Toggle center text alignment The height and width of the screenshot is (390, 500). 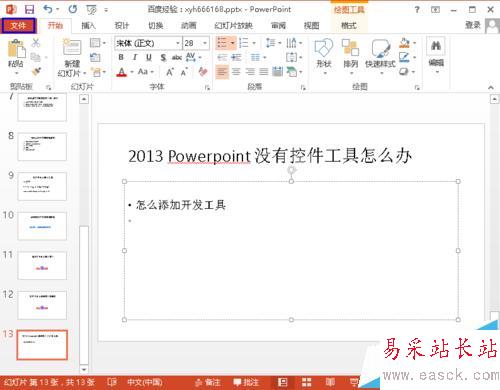(x=236, y=71)
